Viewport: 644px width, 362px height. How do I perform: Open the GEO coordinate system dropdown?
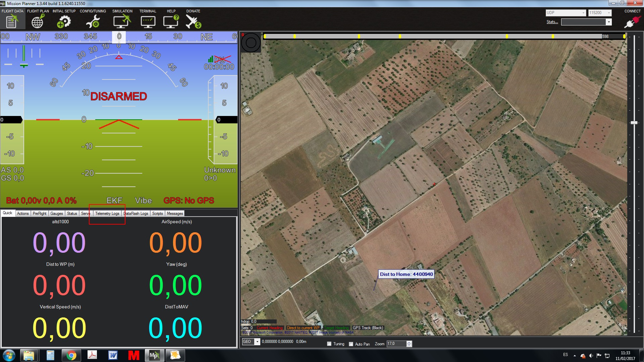[x=257, y=342]
